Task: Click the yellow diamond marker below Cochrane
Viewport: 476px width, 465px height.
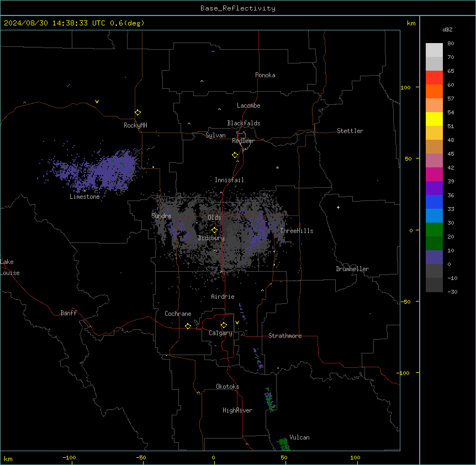Action: (188, 326)
